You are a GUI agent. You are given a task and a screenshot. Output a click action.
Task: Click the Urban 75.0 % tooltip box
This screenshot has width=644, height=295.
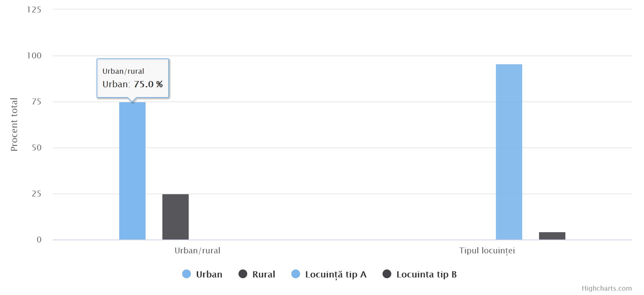(132, 78)
